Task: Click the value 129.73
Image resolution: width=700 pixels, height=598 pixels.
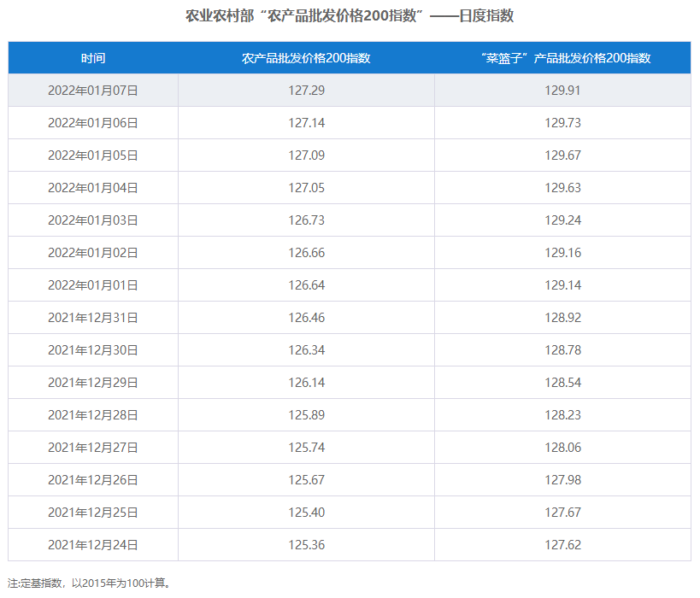Action: (x=562, y=123)
